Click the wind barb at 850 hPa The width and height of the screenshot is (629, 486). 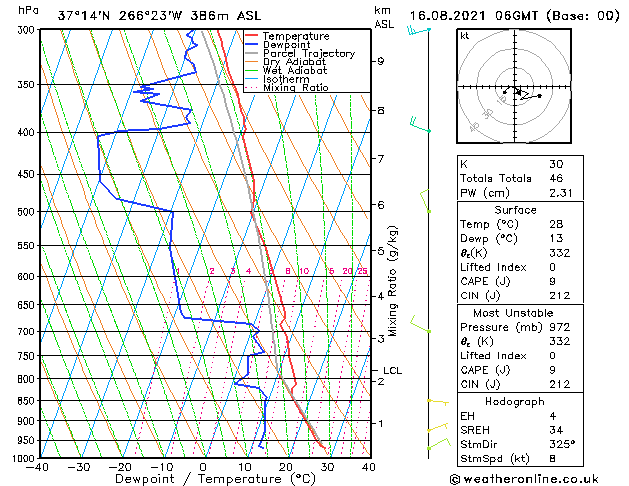click(x=438, y=402)
